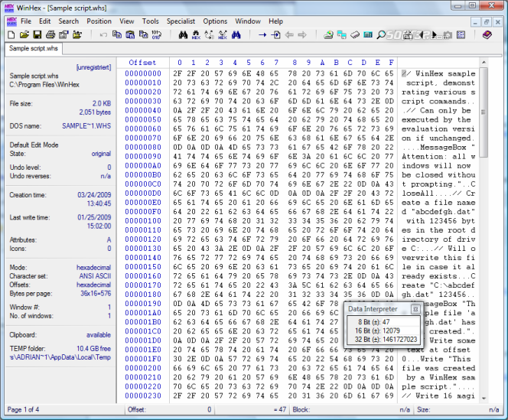
Task: Select the Sample script.whs tab
Action: tap(34, 49)
